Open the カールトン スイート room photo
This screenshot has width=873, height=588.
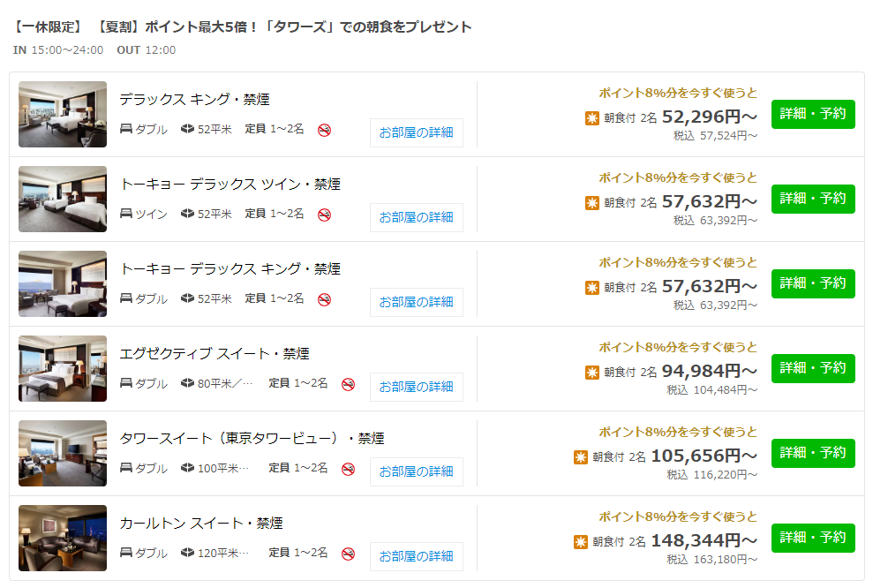(x=63, y=538)
